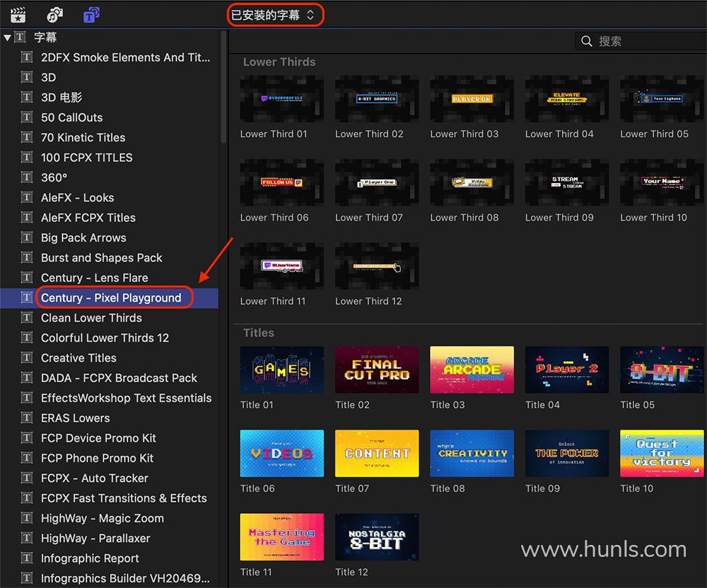Open FCPX - Auto Tracker category
This screenshot has width=707, height=588.
click(94, 478)
